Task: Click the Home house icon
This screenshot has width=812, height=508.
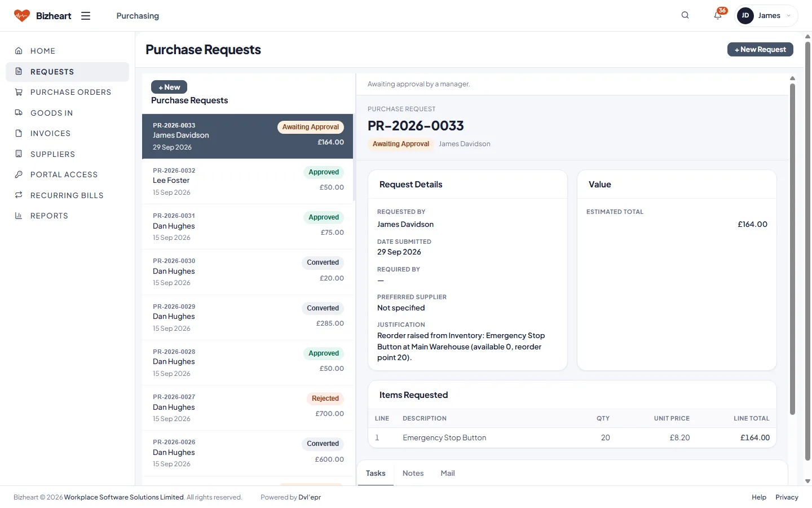Action: click(x=19, y=51)
